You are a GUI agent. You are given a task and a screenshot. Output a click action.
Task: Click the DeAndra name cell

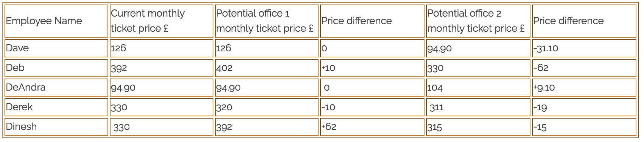click(56, 88)
